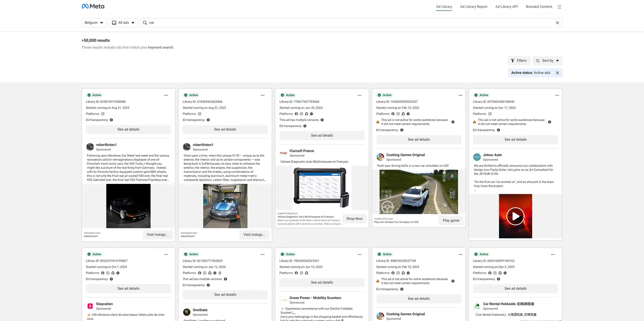The image size is (644, 321).
Task: Open Green Power - Mobility Scooters advertiser name
Action: tap(315, 298)
